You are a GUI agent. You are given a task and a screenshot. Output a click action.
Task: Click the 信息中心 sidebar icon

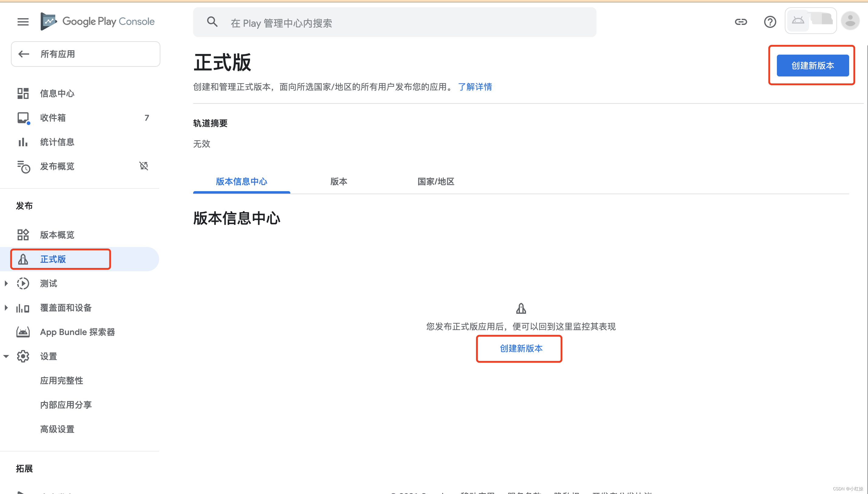(23, 93)
